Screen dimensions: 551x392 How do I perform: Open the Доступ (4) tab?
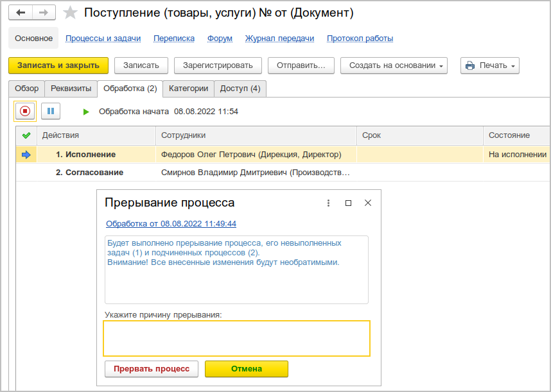click(x=240, y=89)
